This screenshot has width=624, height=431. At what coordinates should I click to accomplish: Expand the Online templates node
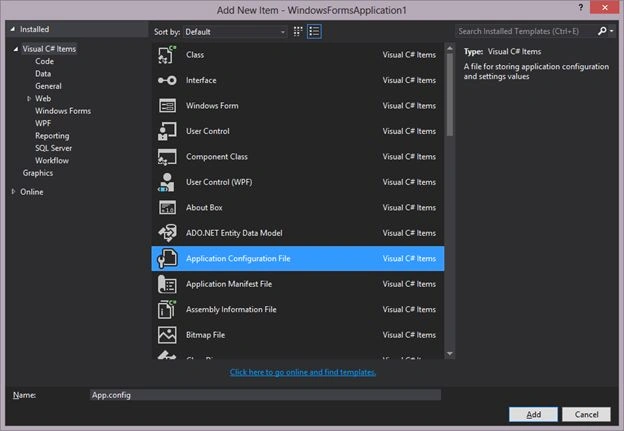(14, 192)
